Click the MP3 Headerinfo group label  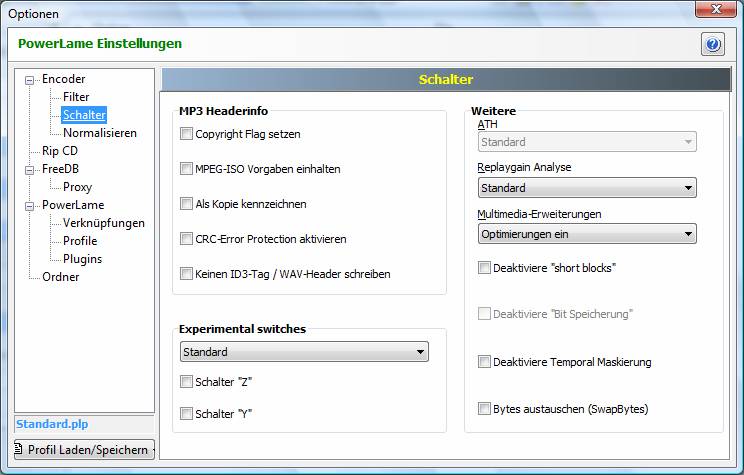pos(223,111)
